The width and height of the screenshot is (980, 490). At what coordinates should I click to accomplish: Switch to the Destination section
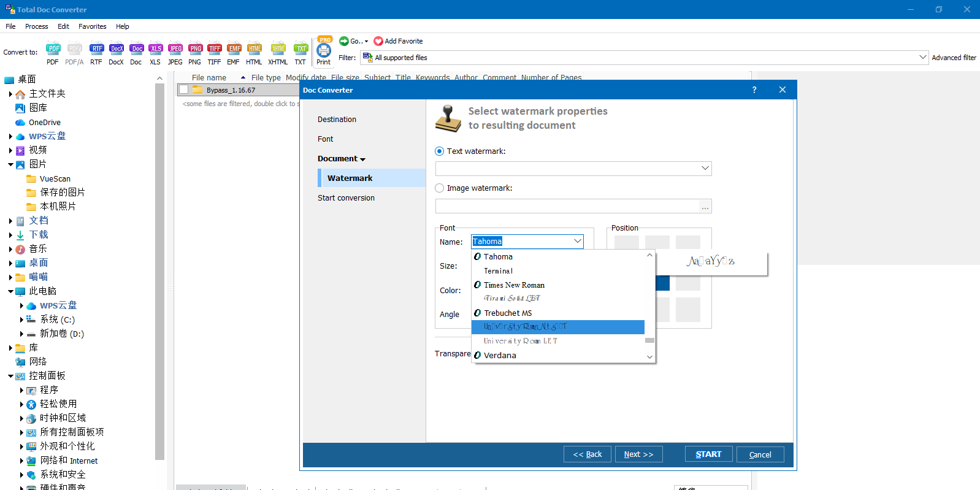pos(337,120)
